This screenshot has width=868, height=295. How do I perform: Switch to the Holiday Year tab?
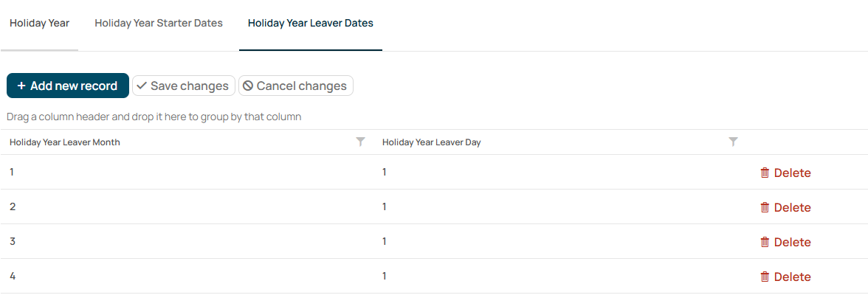pos(39,24)
